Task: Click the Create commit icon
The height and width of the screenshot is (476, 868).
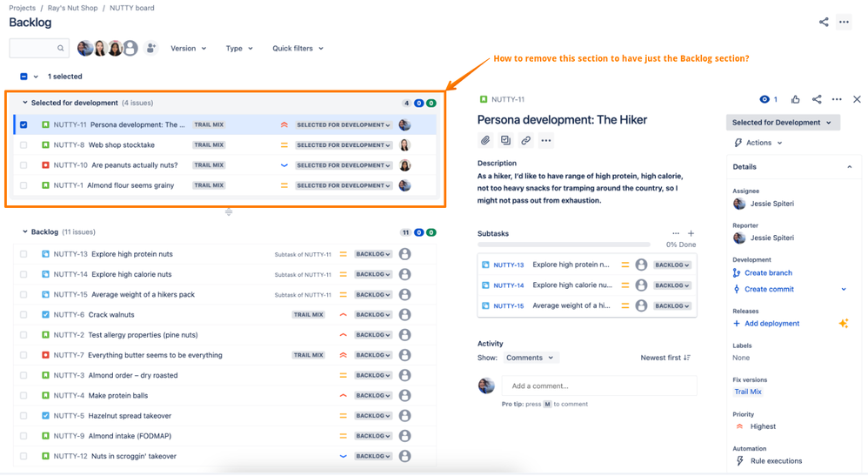Action: point(737,289)
